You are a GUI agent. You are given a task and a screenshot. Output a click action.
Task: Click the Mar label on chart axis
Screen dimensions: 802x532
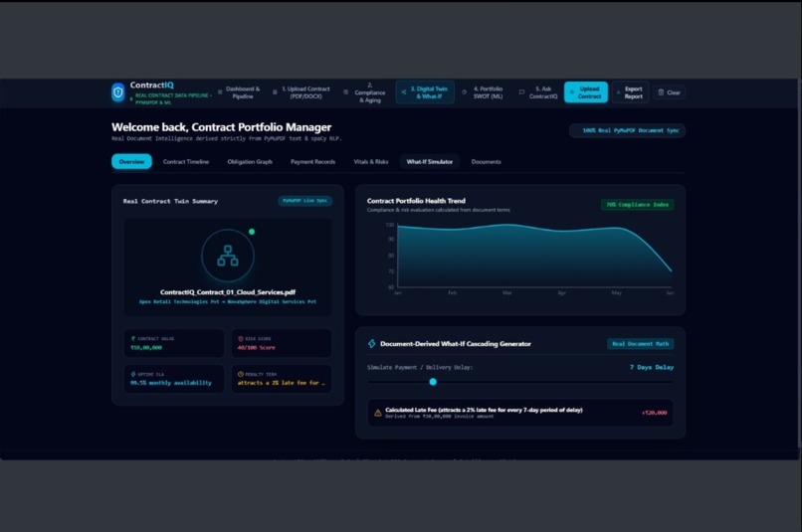point(506,292)
